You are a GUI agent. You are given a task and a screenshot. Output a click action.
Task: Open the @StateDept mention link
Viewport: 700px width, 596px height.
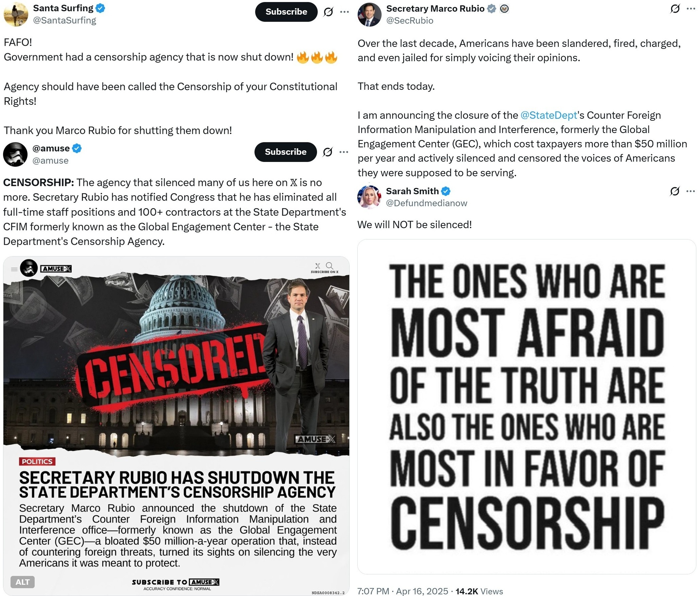pos(548,115)
